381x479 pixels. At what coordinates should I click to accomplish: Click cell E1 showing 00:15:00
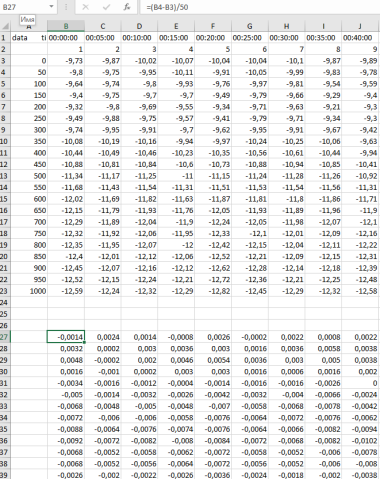click(x=176, y=38)
